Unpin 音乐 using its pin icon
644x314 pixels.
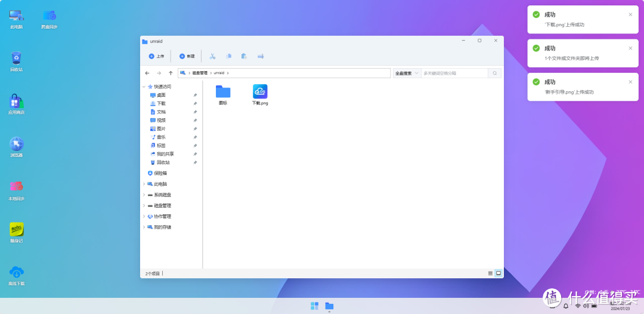(195, 137)
